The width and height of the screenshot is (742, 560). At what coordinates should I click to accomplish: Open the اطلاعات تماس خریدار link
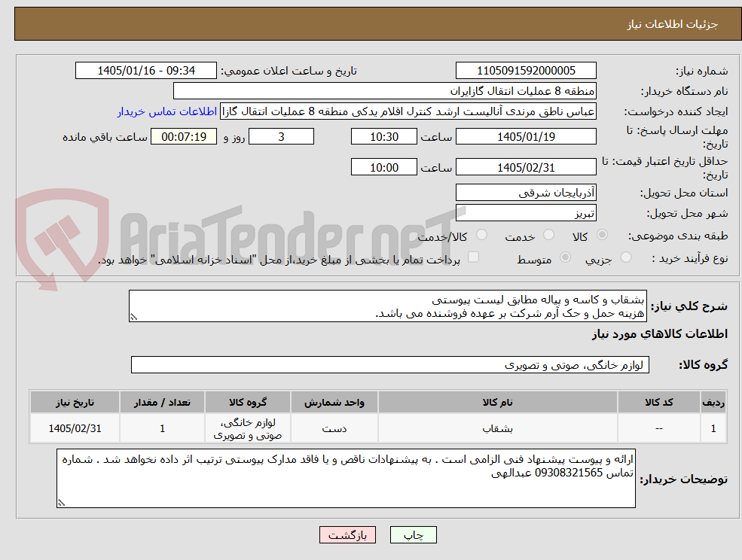tap(167, 111)
